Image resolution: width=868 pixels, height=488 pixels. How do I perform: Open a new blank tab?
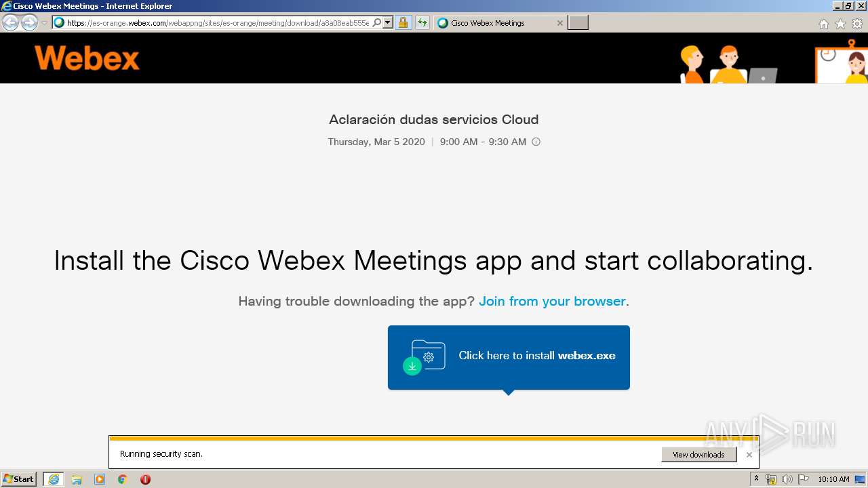click(578, 22)
